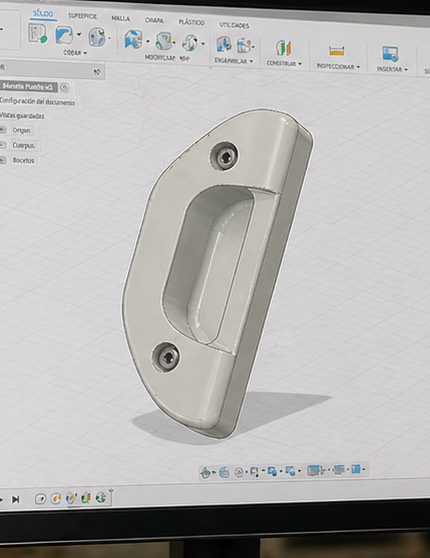
Task: Toggle visibility eye of Bocetos
Action: [3, 160]
